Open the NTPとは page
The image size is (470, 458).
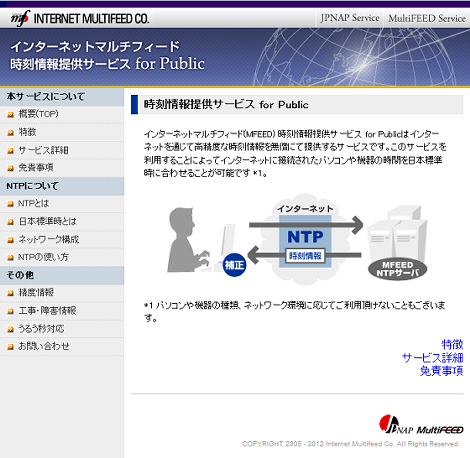pyautogui.click(x=33, y=203)
